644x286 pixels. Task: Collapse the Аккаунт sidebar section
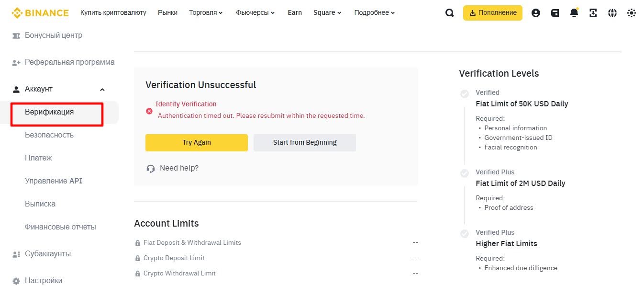coord(102,90)
